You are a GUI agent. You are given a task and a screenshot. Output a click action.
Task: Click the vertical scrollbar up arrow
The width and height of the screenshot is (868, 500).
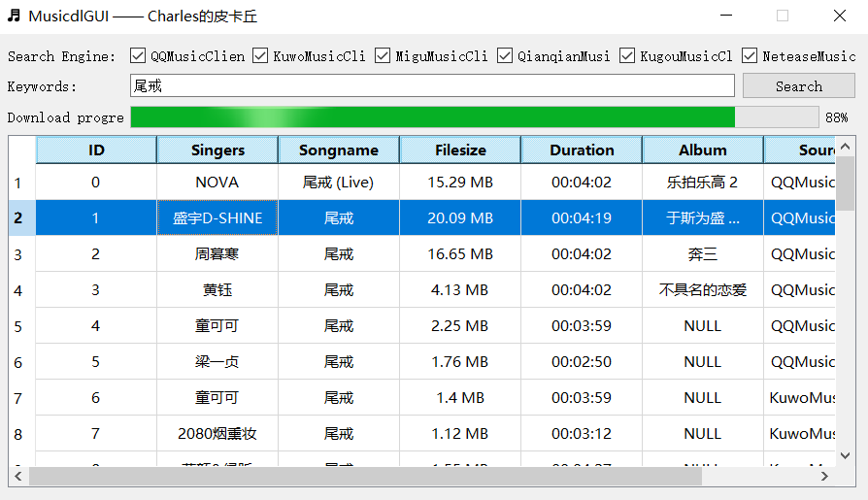pyautogui.click(x=846, y=146)
